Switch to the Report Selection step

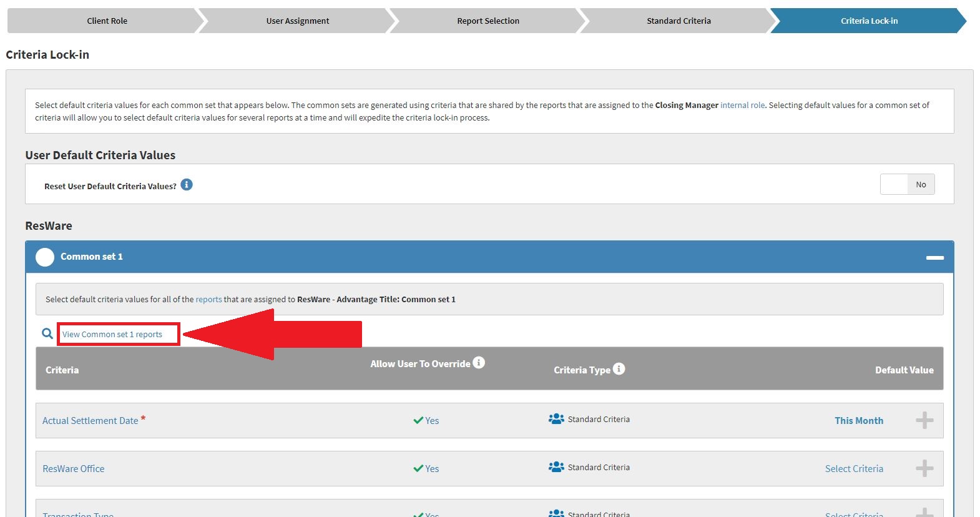click(x=488, y=21)
